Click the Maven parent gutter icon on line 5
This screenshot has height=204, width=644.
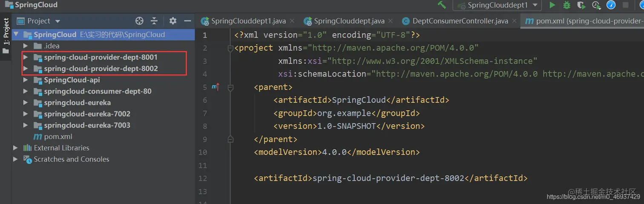click(x=216, y=87)
